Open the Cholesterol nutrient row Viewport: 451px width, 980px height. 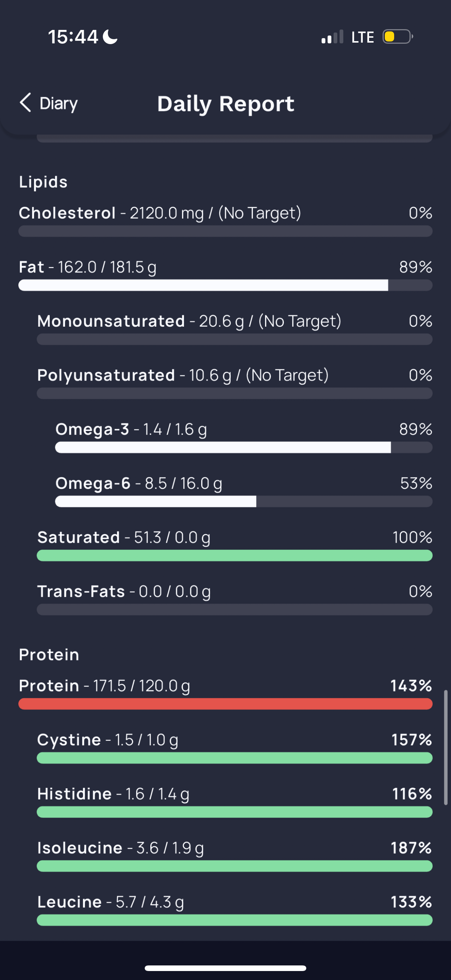point(225,221)
